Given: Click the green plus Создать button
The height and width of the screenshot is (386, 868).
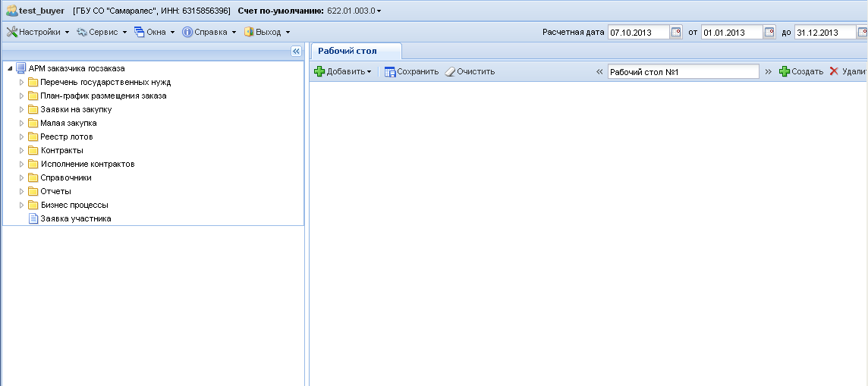Looking at the screenshot, I should pyautogui.click(x=800, y=71).
